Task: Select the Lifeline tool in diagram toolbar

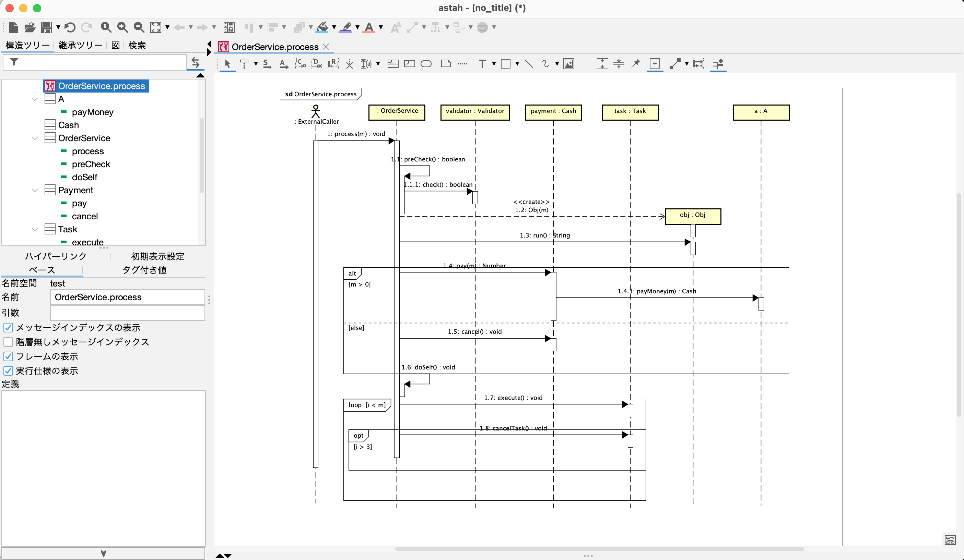Action: coord(244,64)
